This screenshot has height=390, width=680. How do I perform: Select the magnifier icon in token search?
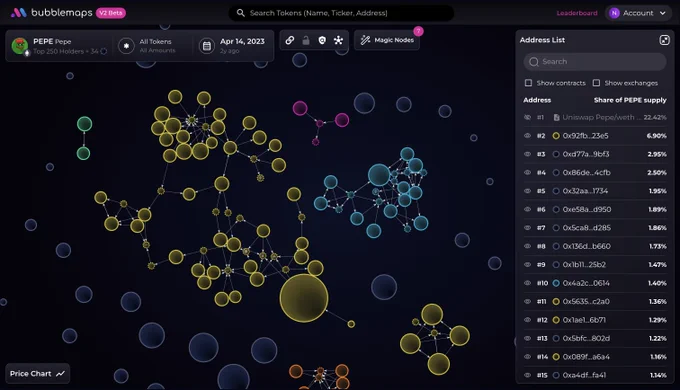click(240, 13)
